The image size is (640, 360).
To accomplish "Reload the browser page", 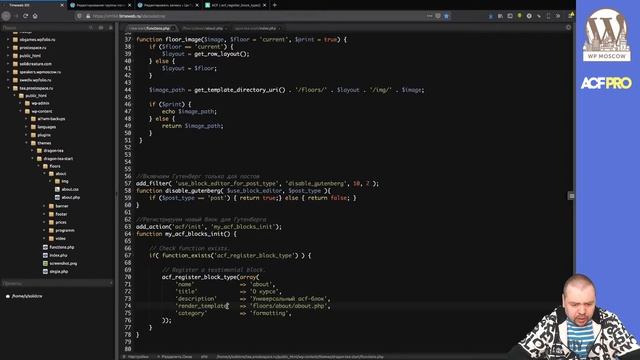I will (25, 16).
